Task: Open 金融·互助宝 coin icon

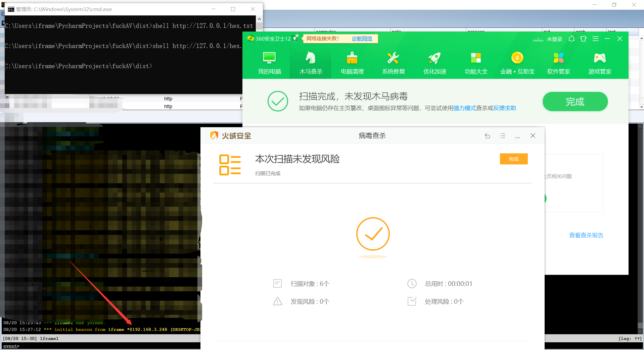Action: 517,63
